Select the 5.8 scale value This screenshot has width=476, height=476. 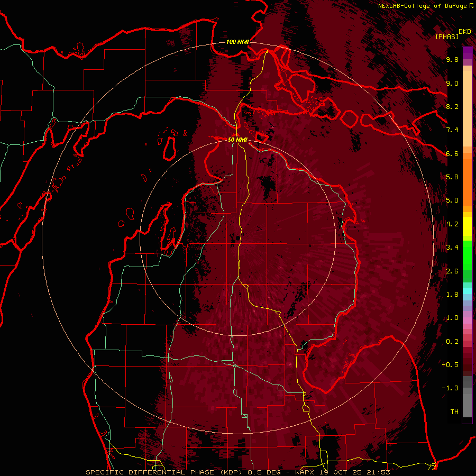point(452,177)
